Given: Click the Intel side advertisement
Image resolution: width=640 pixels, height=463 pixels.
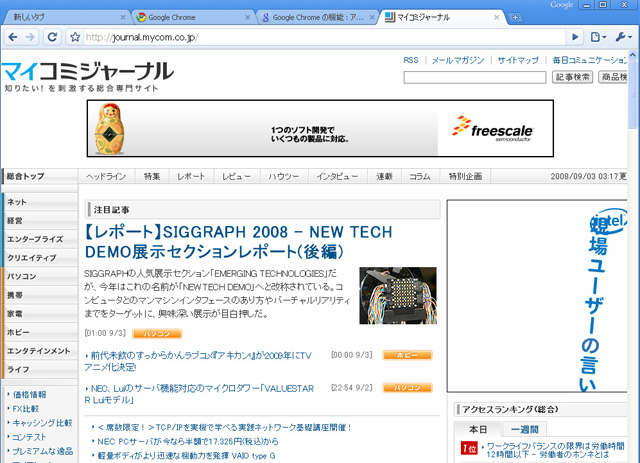Looking at the screenshot, I should point(537,296).
